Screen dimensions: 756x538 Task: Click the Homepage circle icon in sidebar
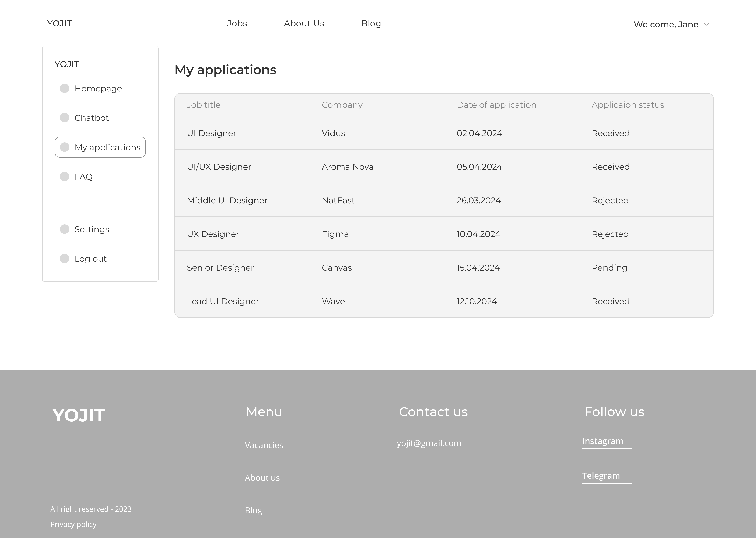click(65, 88)
